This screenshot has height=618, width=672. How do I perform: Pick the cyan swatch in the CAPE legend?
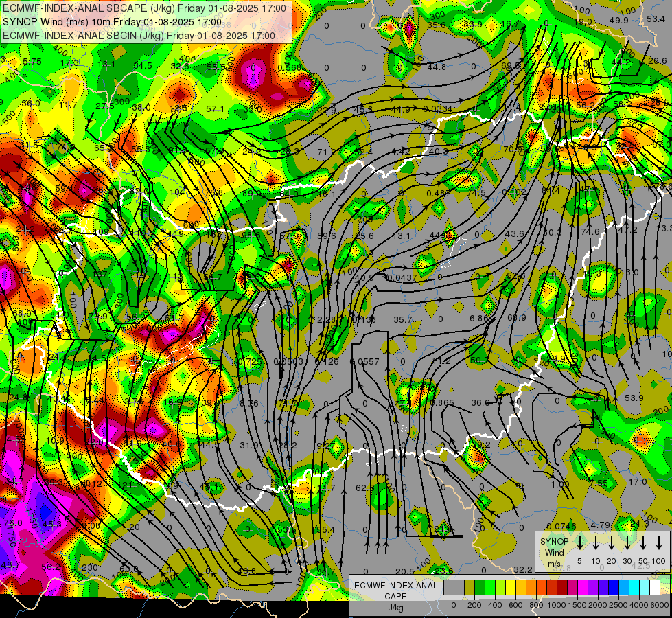pyautogui.click(x=634, y=588)
